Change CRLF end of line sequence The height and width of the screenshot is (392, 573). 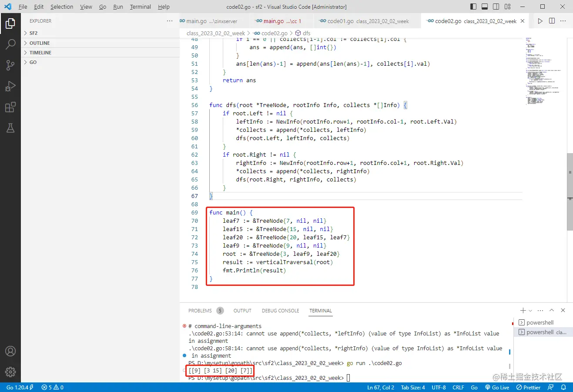458,387
